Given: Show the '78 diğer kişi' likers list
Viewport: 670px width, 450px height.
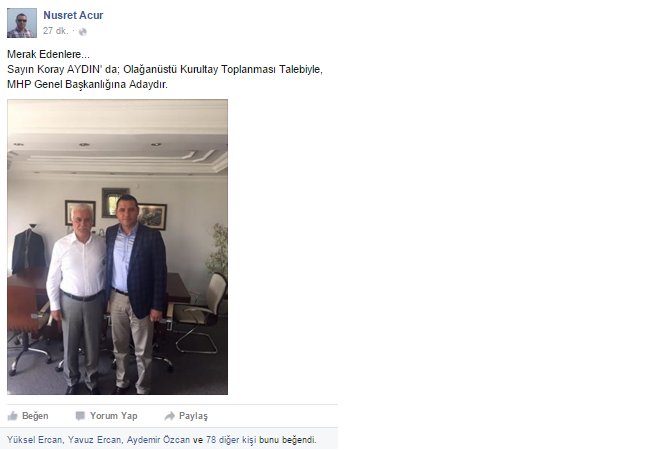Looking at the screenshot, I should (231, 440).
